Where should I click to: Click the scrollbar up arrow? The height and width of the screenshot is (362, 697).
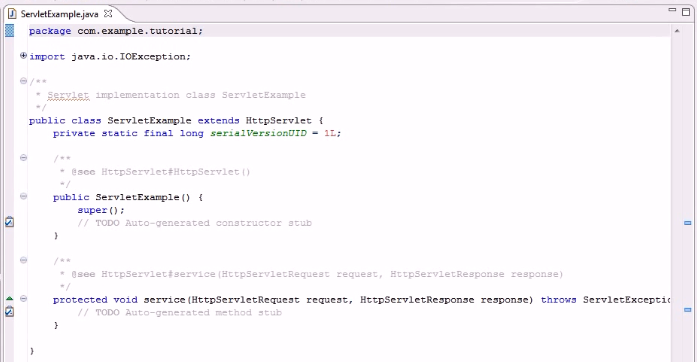coord(677,31)
